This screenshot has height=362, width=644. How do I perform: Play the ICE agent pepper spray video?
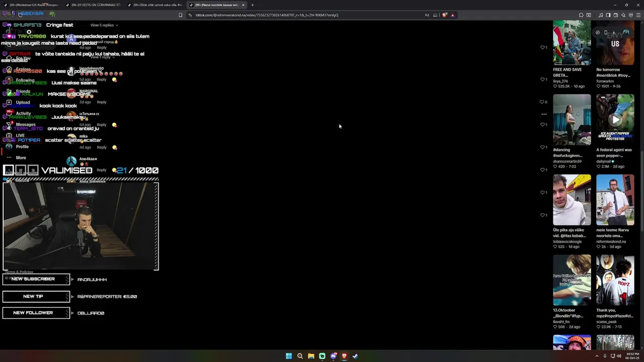click(615, 120)
